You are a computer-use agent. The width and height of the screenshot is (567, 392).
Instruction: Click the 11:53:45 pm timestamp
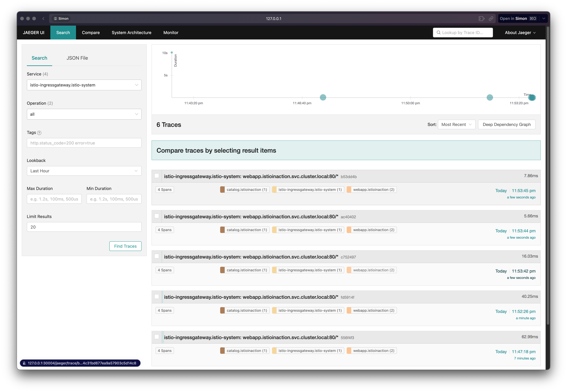tap(524, 191)
